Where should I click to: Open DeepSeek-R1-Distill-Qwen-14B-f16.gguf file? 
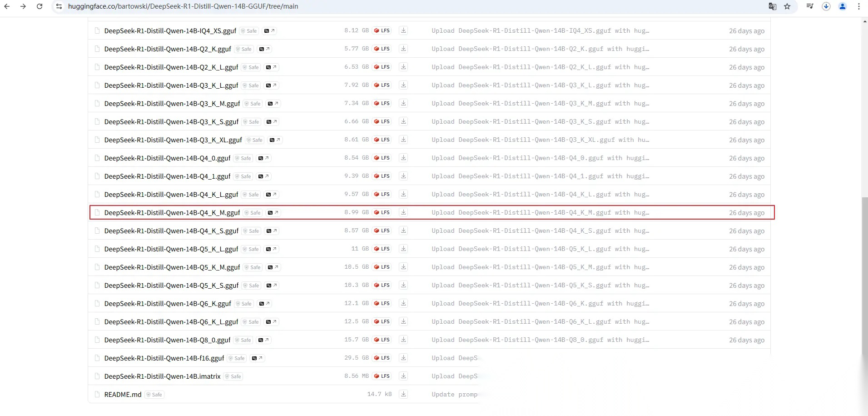tap(164, 358)
